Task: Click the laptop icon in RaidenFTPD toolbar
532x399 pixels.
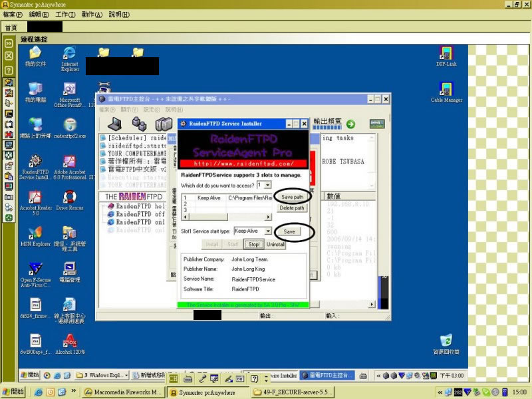Action: tap(114, 124)
